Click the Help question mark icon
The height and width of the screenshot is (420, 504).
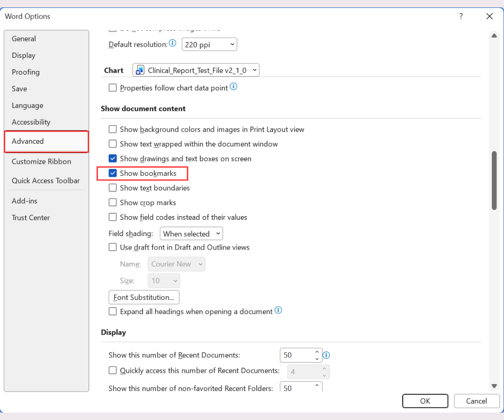tap(461, 16)
